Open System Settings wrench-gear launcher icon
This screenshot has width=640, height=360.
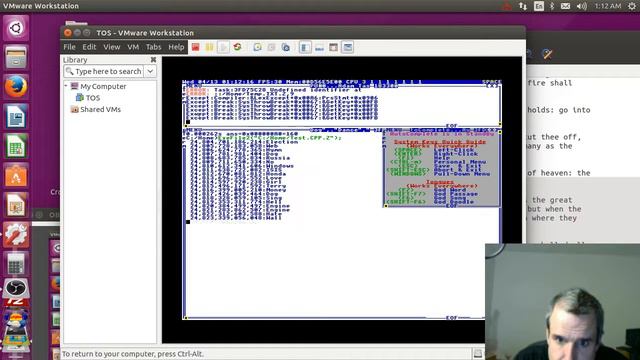point(16,235)
